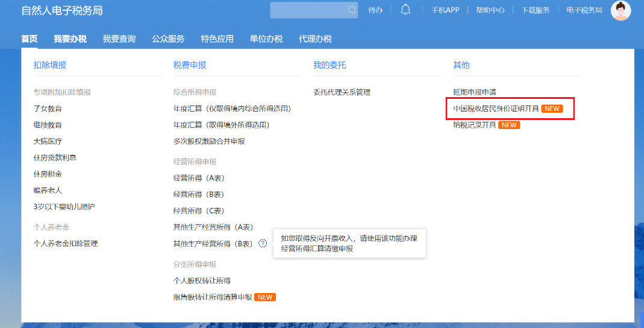Image resolution: width=644 pixels, height=328 pixels.
Task: Select the 我要查询 menu tab
Action: coord(119,39)
